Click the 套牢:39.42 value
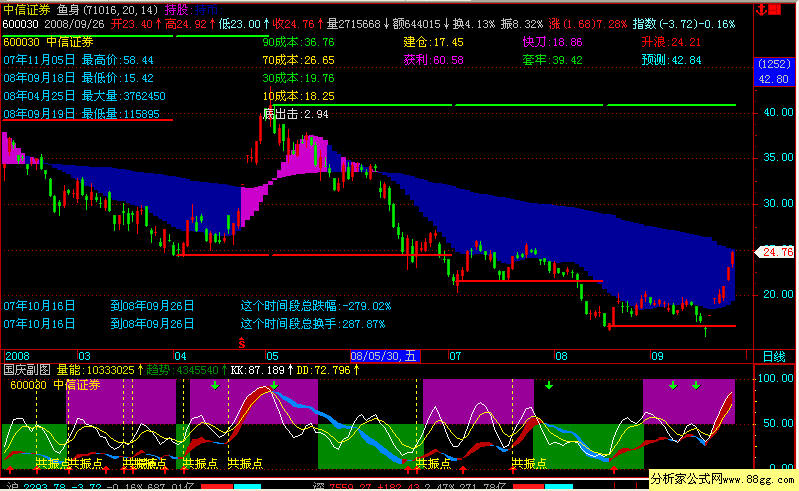 point(552,60)
